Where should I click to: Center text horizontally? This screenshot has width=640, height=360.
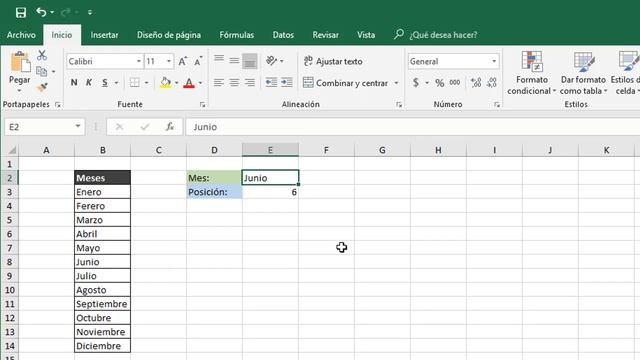click(x=234, y=83)
